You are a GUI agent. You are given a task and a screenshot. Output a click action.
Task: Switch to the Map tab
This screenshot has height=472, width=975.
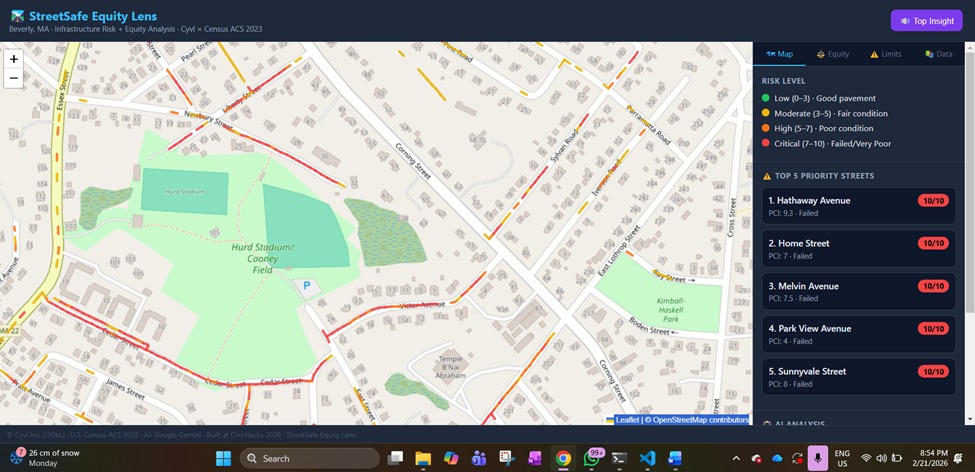coord(779,54)
